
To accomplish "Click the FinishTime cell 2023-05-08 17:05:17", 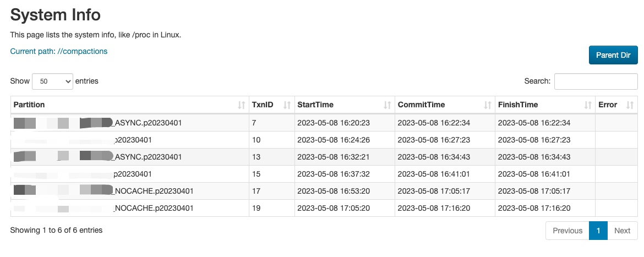I will [x=534, y=191].
